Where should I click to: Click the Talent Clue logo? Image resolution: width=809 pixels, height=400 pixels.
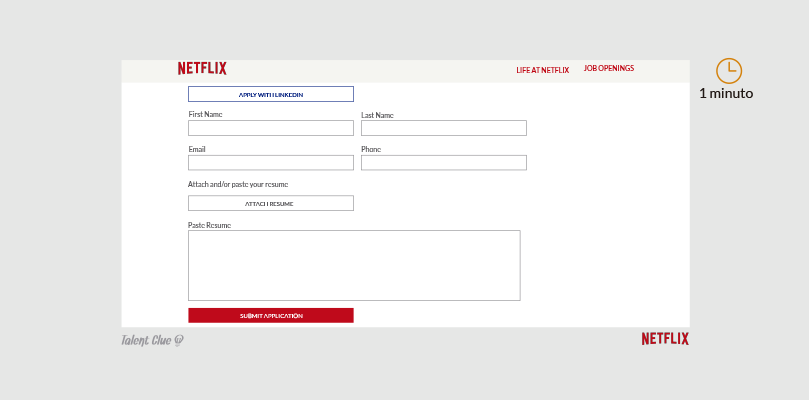[x=152, y=340]
